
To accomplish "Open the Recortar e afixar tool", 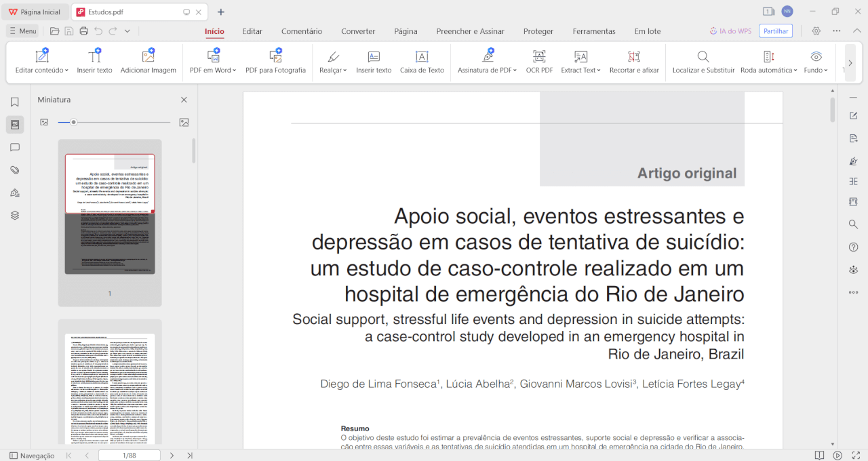I will (633, 62).
